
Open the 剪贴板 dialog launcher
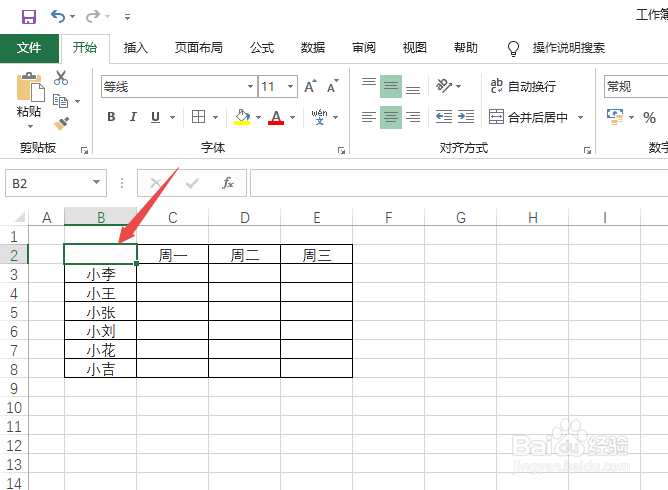(x=84, y=150)
